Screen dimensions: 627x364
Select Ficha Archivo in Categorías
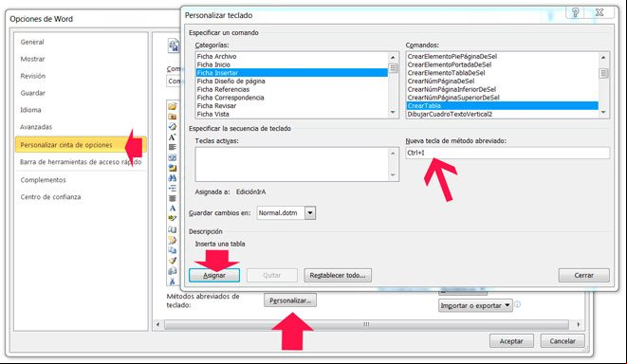(x=291, y=56)
